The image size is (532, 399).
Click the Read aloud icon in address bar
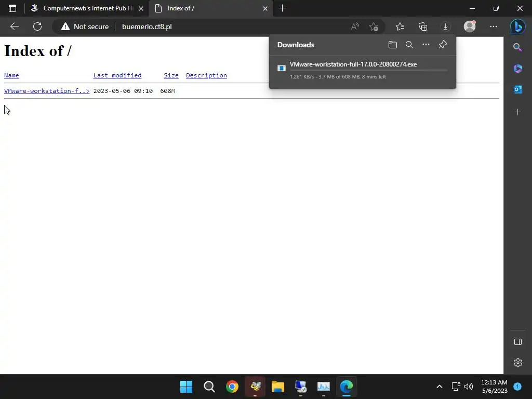coord(355,26)
